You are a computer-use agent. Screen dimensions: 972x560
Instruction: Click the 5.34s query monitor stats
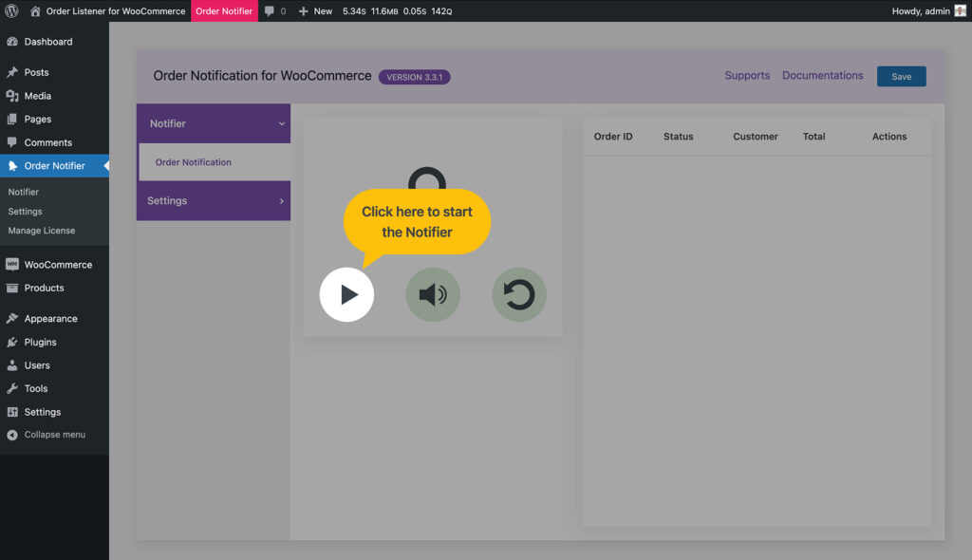point(398,11)
